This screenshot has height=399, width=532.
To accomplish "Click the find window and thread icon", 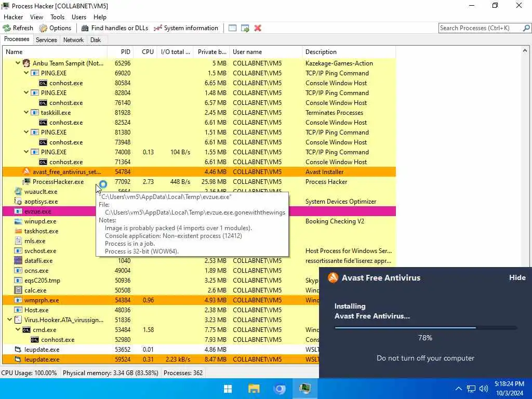I will [x=245, y=28].
